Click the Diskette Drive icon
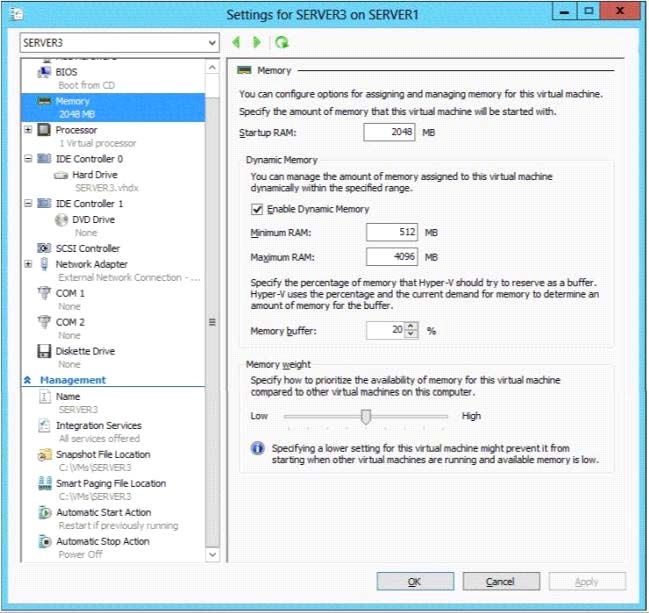649x613 pixels. [x=44, y=351]
